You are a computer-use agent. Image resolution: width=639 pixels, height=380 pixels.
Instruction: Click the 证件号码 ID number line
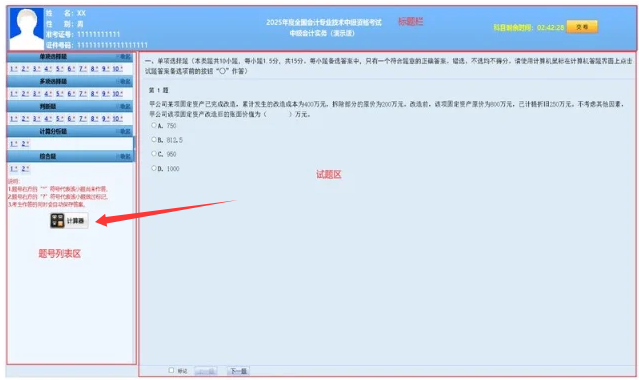pyautogui.click(x=97, y=45)
